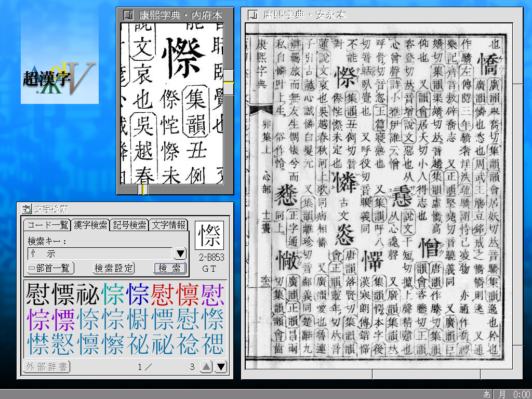This screenshot has height=399, width=532.
Task: Go to previous results page with up arrow
Action: point(206,367)
